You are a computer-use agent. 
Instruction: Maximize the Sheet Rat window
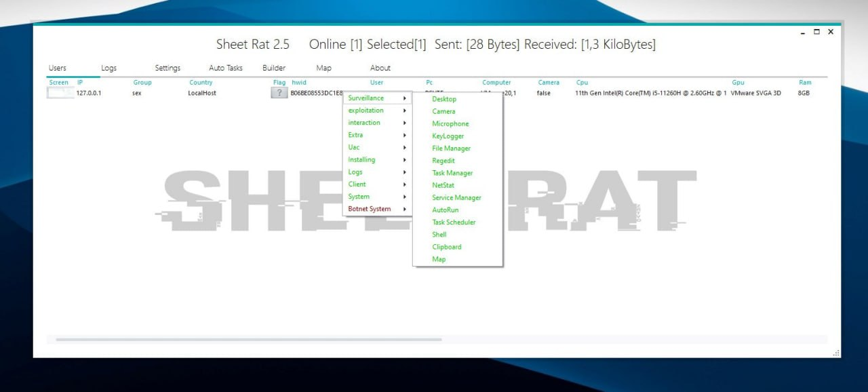(817, 31)
